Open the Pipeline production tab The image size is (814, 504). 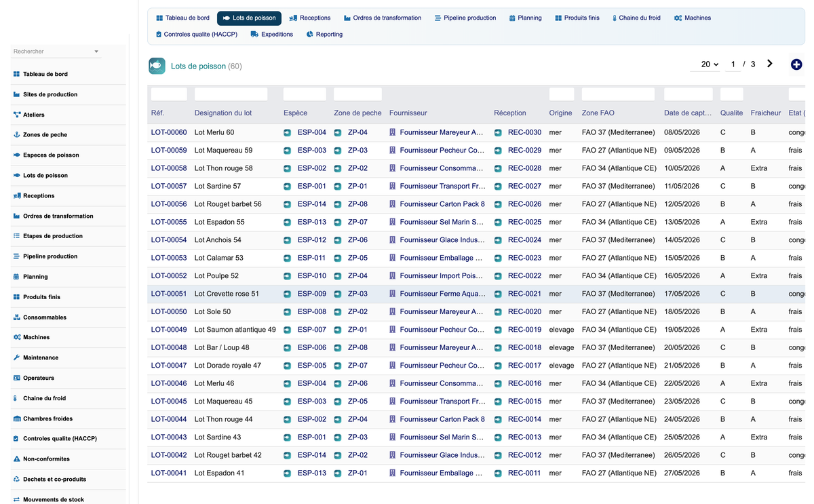(x=465, y=18)
